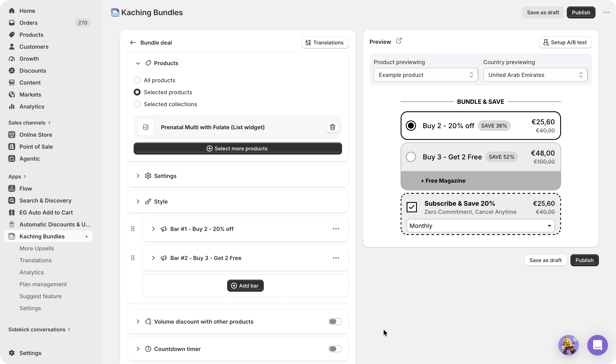Viewport: 616px width, 364px height.
Task: Click the Discounts badge icon
Action: pyautogui.click(x=12, y=71)
